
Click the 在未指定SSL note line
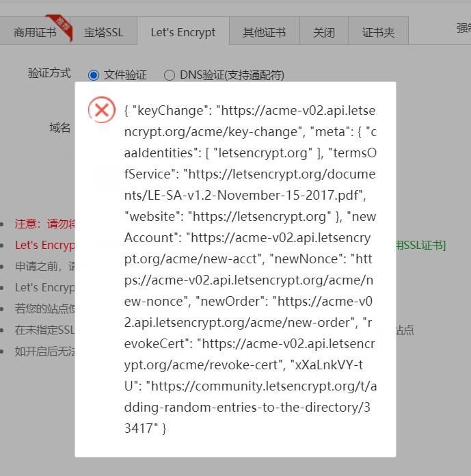coord(45,330)
